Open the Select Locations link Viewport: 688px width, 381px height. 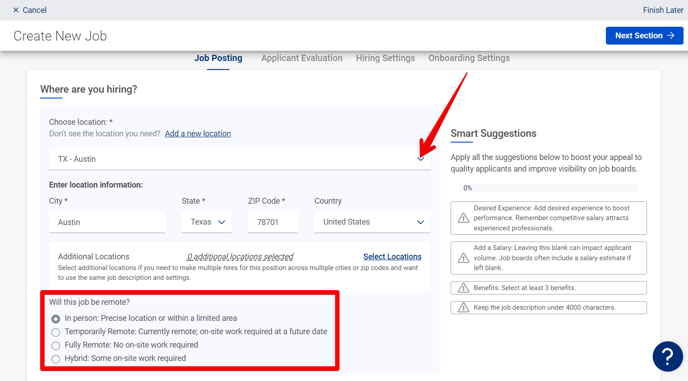(x=392, y=257)
